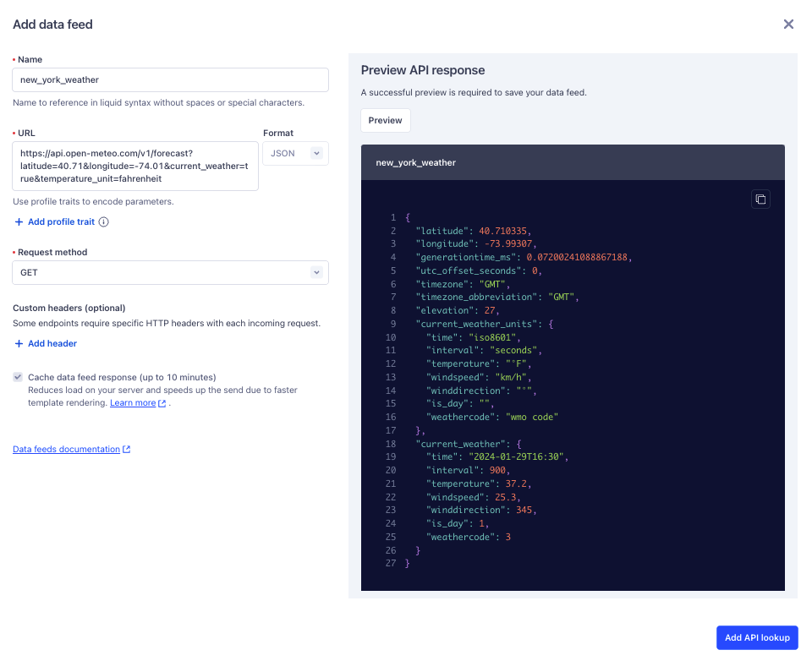This screenshot has width=812, height=661.
Task: Copy the API response using the clipboard icon
Action: [x=760, y=199]
